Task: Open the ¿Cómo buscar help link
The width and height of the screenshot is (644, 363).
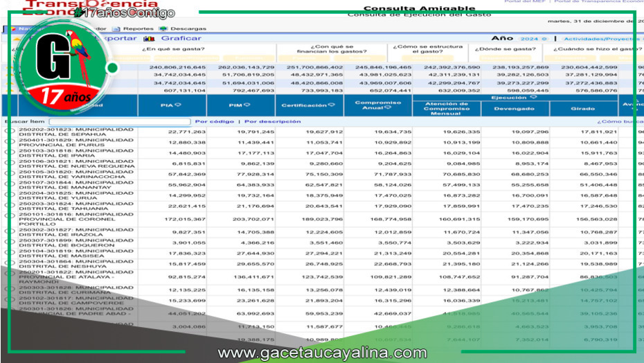Action: 620,122
